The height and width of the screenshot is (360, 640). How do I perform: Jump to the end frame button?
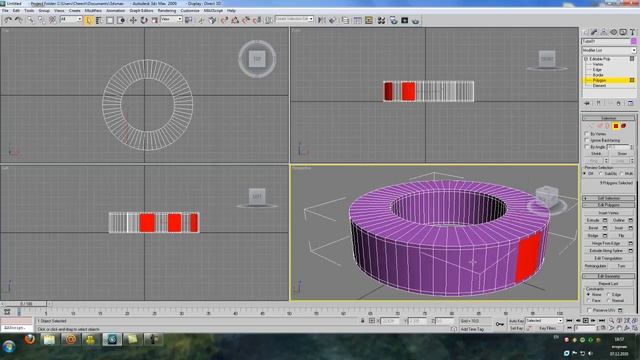click(x=601, y=321)
